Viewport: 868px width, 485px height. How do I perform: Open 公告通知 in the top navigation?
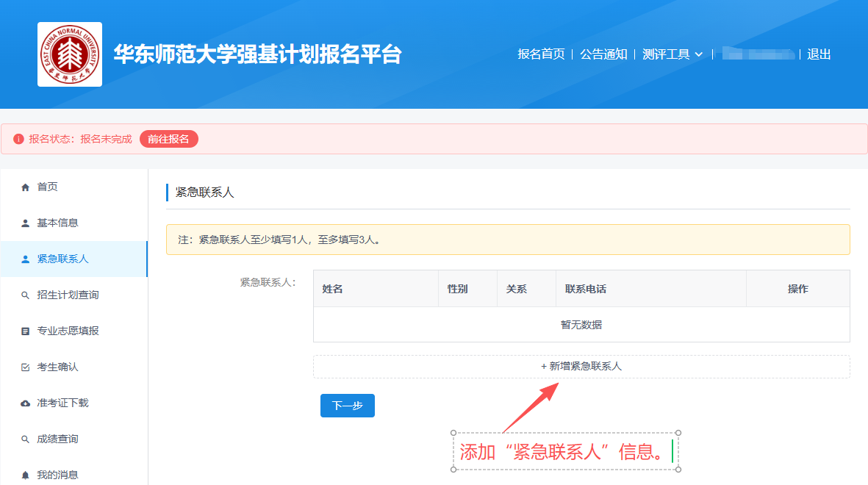(x=603, y=54)
